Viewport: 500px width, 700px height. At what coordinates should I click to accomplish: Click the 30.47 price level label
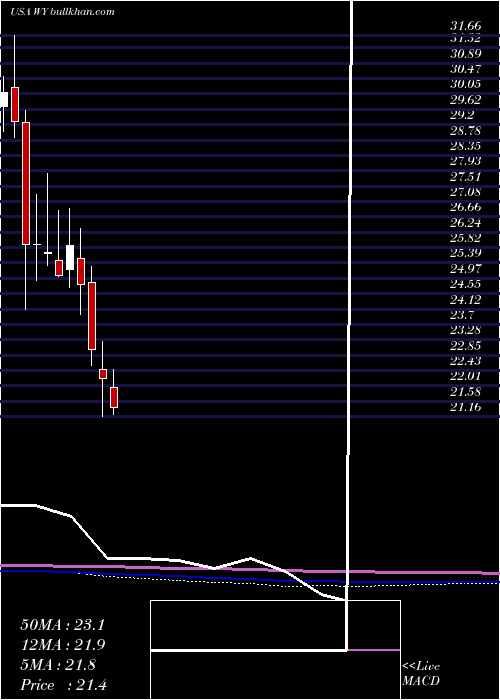pos(465,69)
